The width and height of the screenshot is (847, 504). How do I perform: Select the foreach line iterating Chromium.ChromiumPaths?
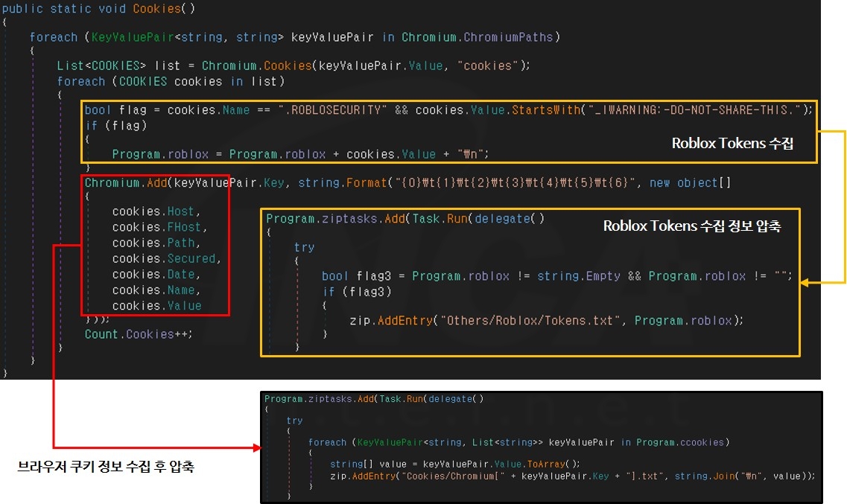[x=295, y=37]
